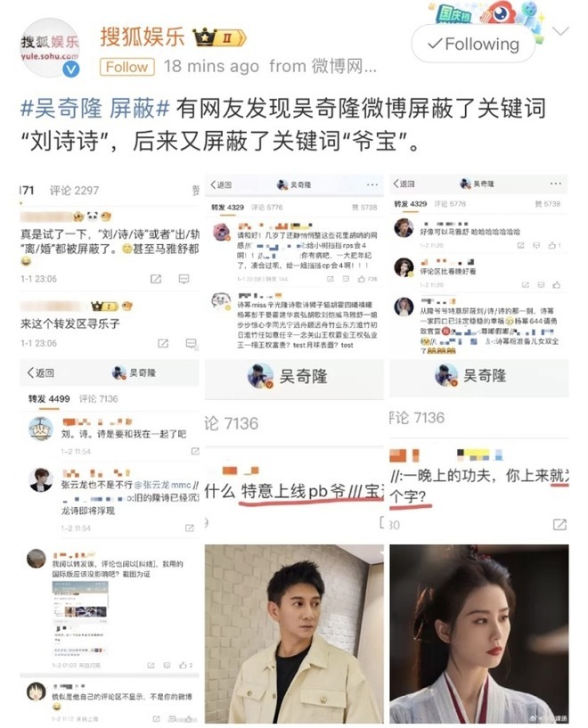Toggle the Following button off
Viewport: 588px width, 728px height.
(x=473, y=44)
